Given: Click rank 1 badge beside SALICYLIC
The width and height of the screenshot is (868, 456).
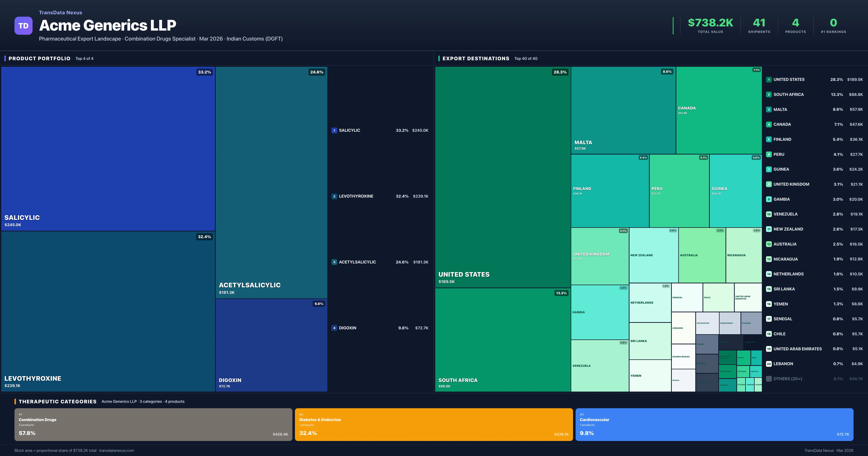Looking at the screenshot, I should (x=334, y=130).
